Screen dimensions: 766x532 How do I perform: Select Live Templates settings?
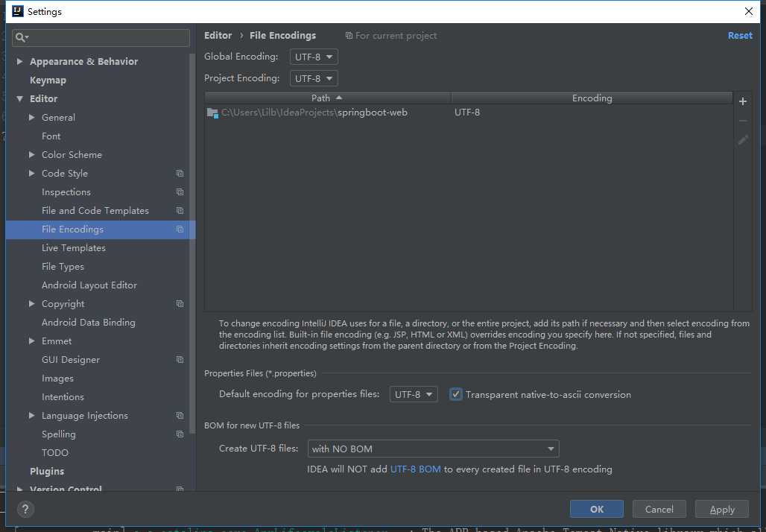pyautogui.click(x=74, y=247)
